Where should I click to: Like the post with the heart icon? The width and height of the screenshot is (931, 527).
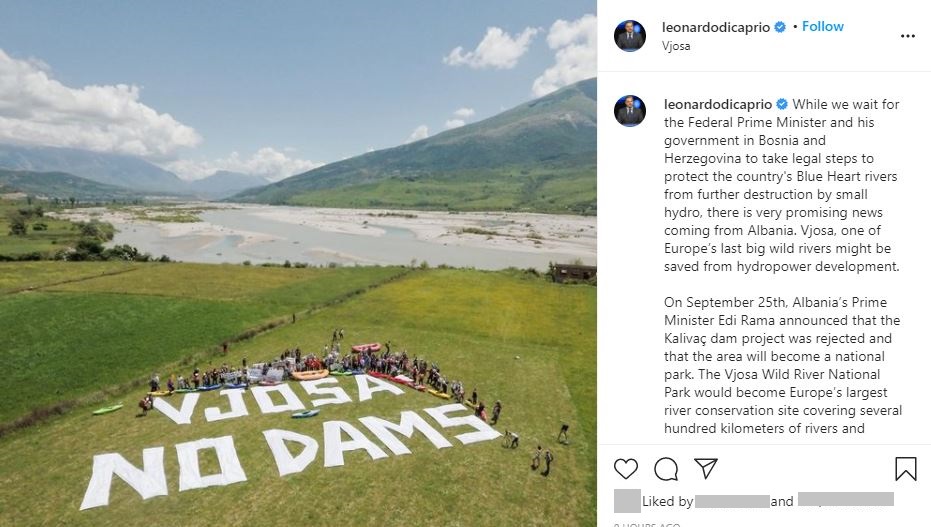[x=626, y=469]
